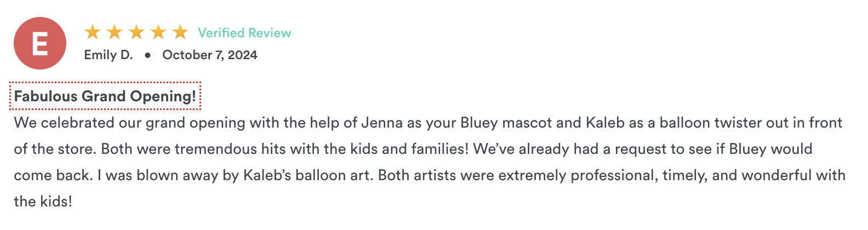Open reviewer name "Emily D."
The height and width of the screenshot is (230, 868).
coord(108,55)
